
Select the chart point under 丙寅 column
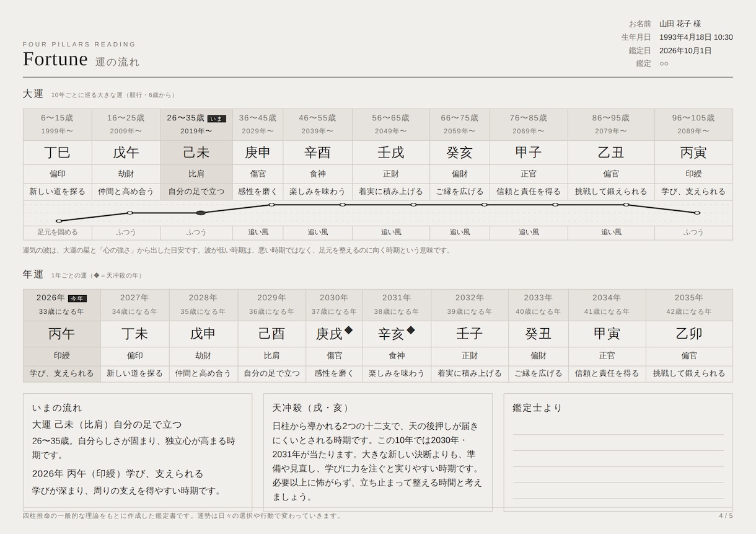pos(697,213)
